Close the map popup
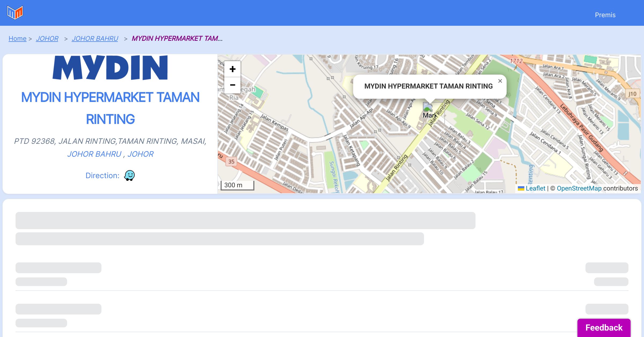The width and height of the screenshot is (644, 337). pyautogui.click(x=500, y=81)
